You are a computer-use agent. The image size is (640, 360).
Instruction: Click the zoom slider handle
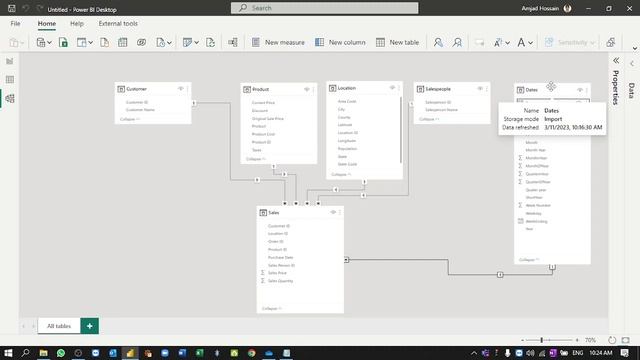point(542,340)
